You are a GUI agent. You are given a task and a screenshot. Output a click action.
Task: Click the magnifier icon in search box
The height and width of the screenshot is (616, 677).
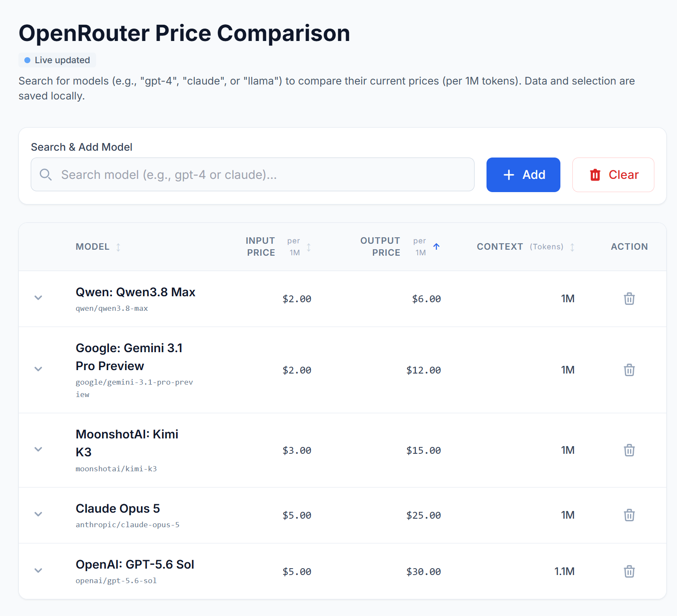coord(46,175)
